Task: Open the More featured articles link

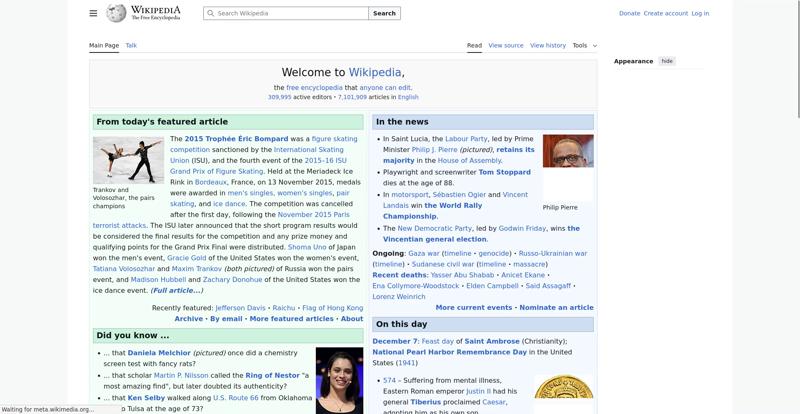Action: coord(291,319)
